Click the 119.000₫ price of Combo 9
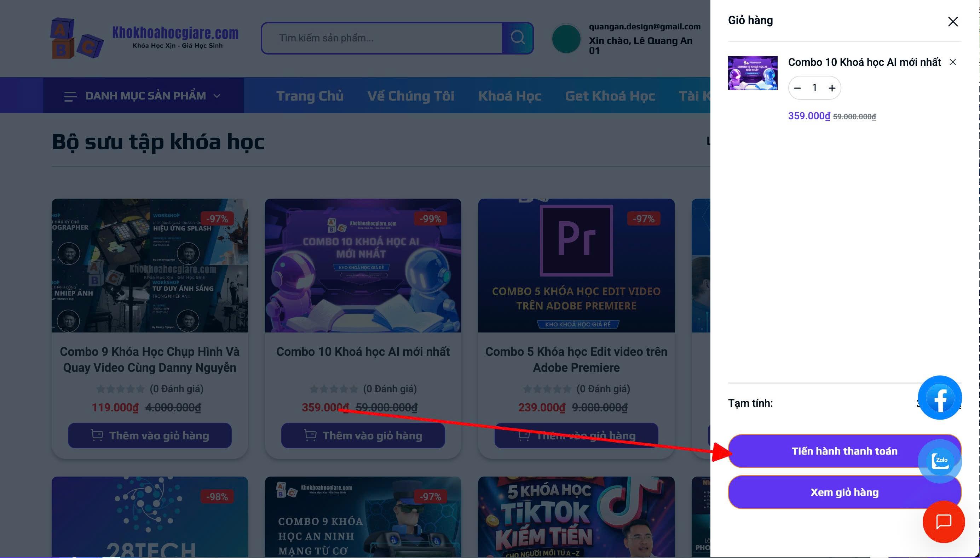This screenshot has height=558, width=980. pyautogui.click(x=115, y=408)
